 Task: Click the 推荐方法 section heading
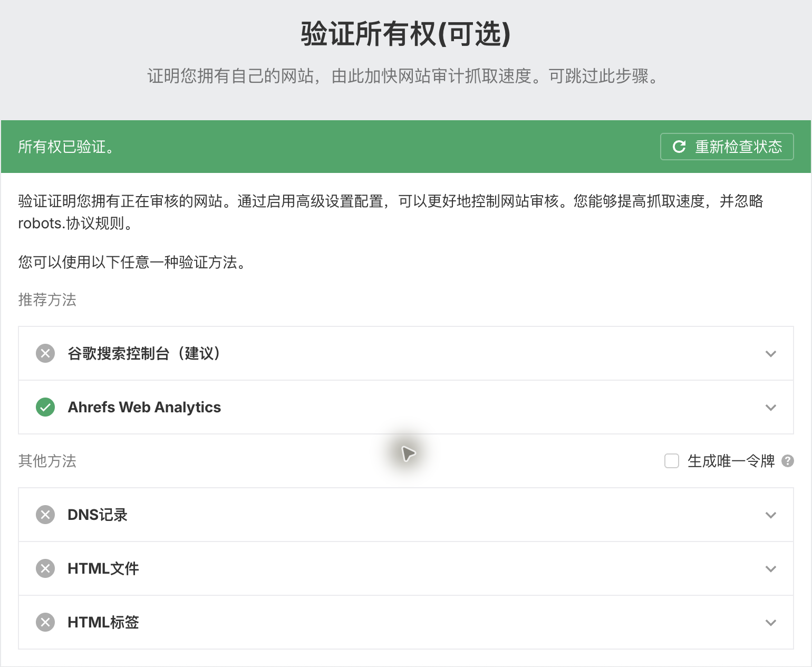pos(47,299)
